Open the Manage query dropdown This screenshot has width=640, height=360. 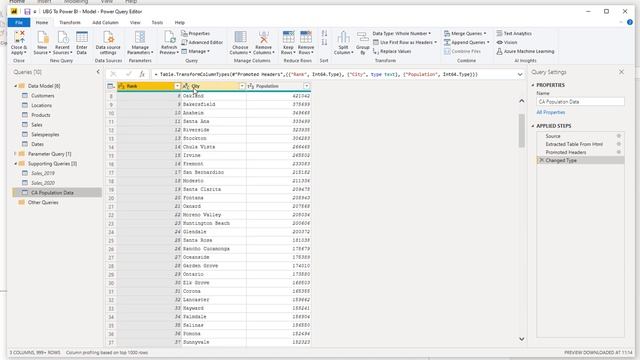(x=196, y=51)
